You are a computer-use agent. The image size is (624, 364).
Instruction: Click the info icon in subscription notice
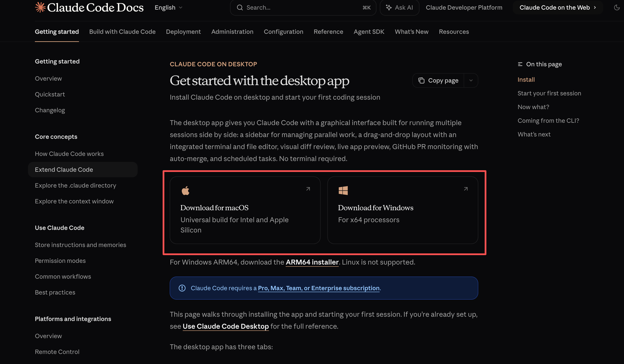(182, 288)
